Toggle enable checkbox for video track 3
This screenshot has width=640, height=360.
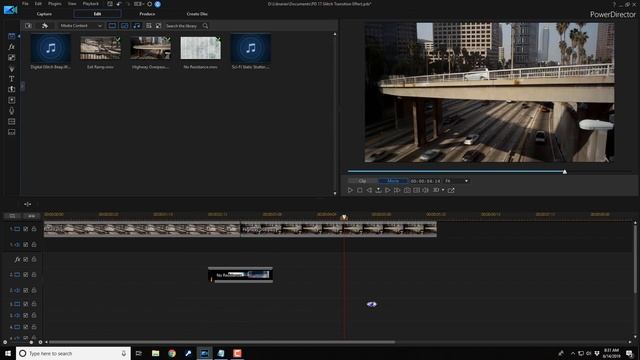tap(25, 304)
